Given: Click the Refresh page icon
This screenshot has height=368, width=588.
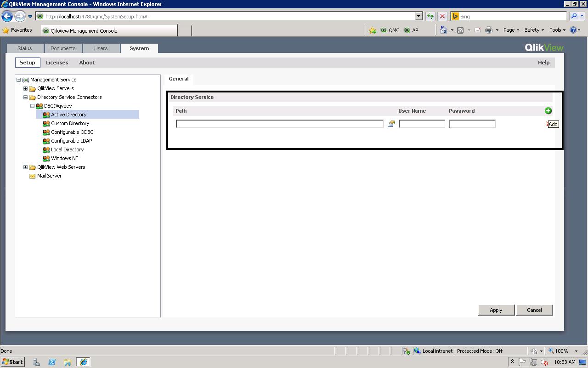Looking at the screenshot, I should 430,17.
